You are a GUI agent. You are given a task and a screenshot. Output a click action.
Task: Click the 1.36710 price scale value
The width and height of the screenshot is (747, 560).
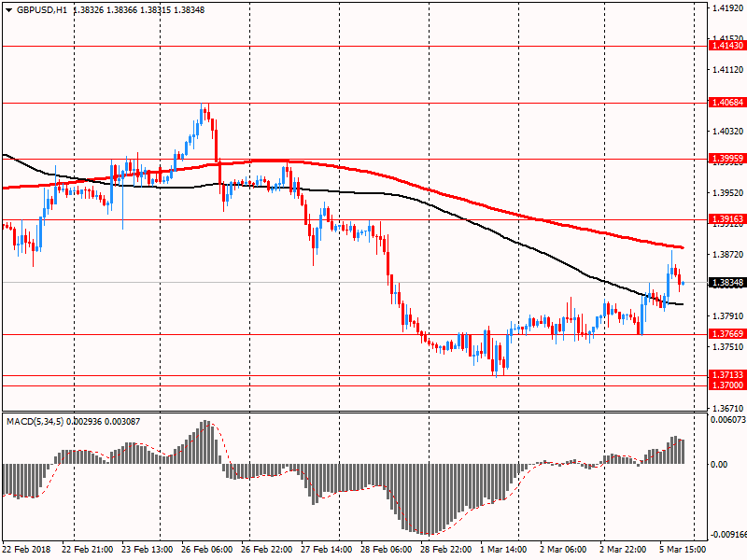tap(726, 409)
